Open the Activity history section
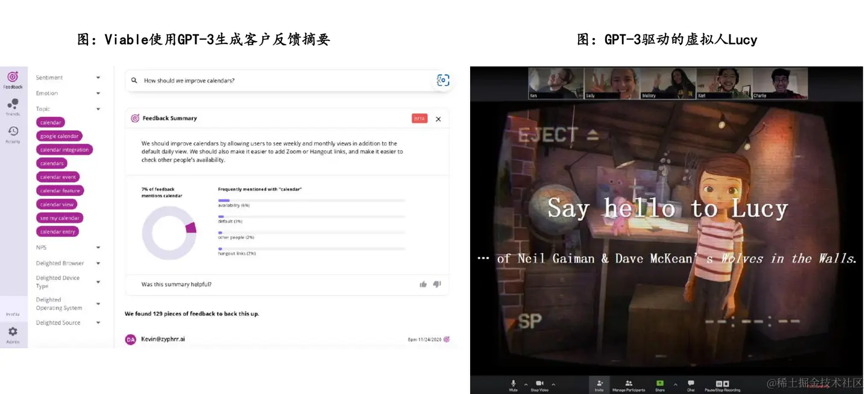868x394 pixels. [x=13, y=134]
